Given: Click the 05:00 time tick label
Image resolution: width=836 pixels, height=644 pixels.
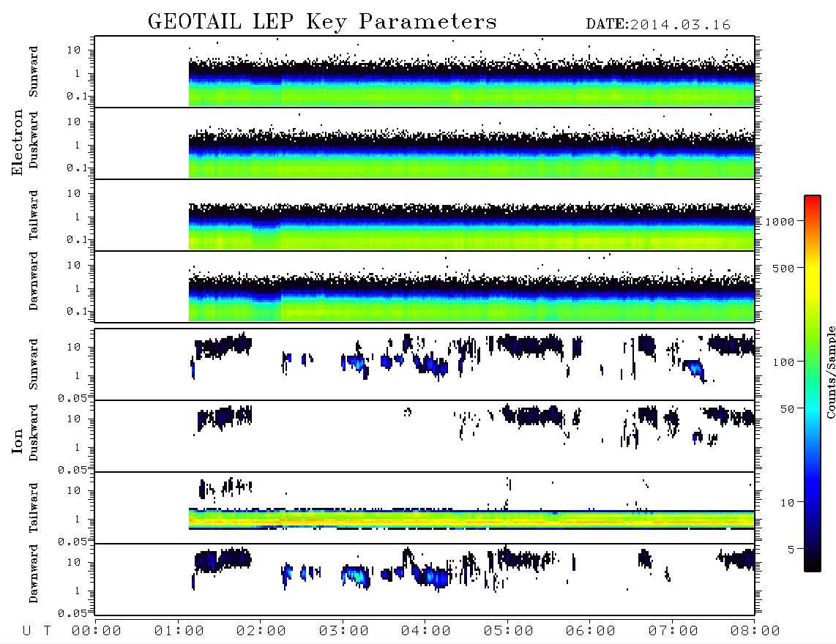Looking at the screenshot, I should pyautogui.click(x=509, y=632).
